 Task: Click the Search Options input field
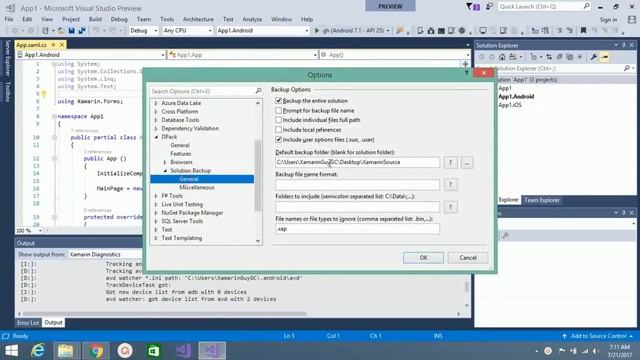[202, 91]
